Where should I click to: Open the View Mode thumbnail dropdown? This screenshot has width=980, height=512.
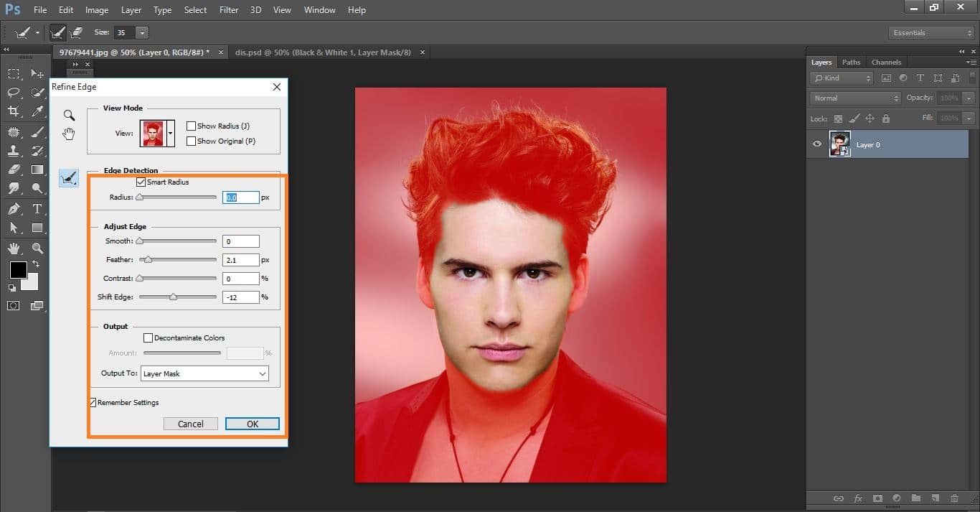click(x=171, y=133)
